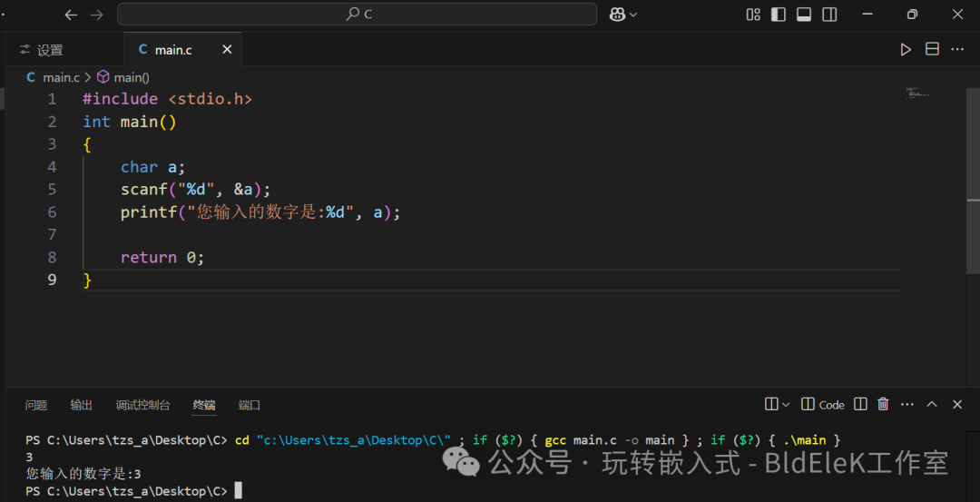The width and height of the screenshot is (980, 502).
Task: Click line number 9 in gutter
Action: pyautogui.click(x=51, y=280)
